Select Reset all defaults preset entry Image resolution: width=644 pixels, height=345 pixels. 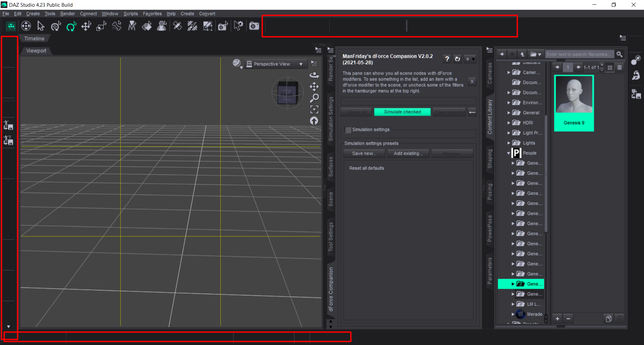pos(366,168)
